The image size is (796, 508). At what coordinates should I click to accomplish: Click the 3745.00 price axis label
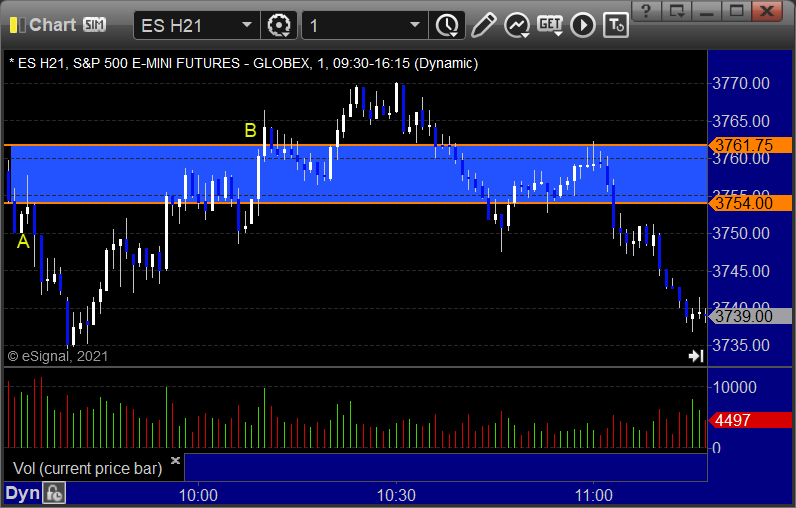741,271
